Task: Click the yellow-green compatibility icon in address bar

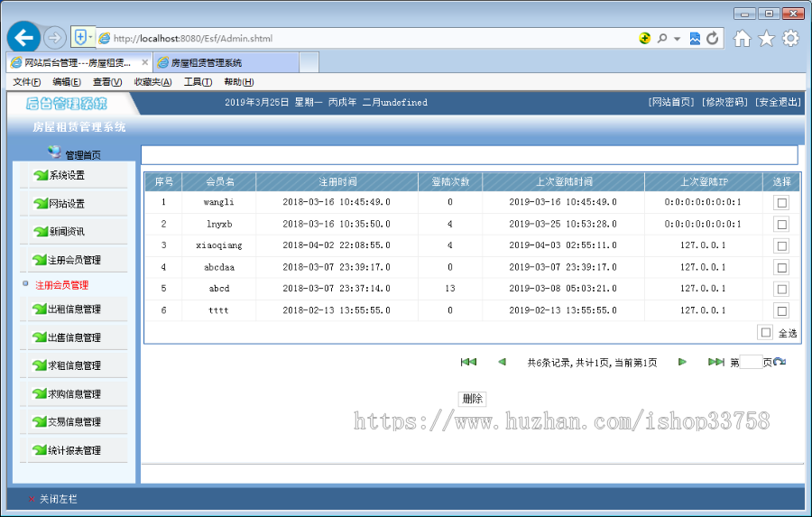Action: [644, 38]
